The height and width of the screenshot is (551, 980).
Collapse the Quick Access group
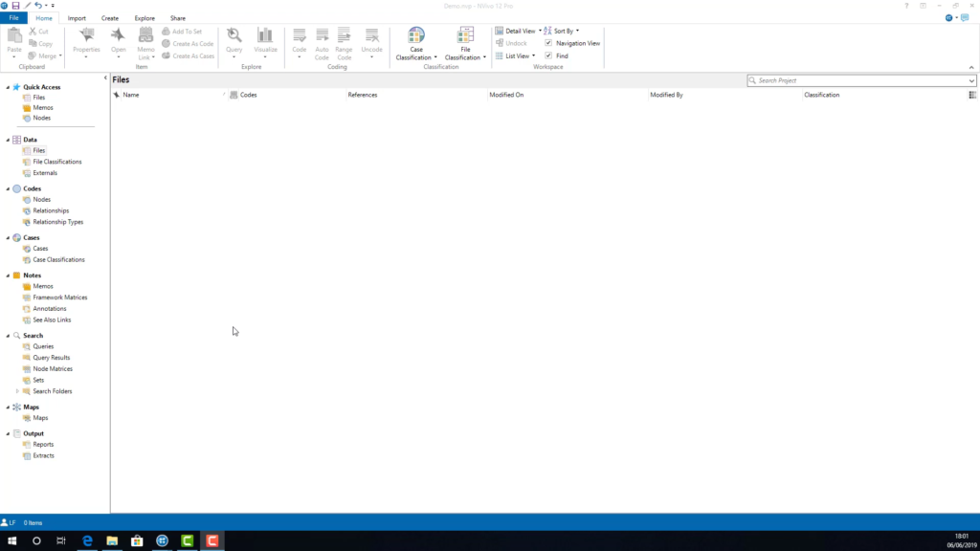[x=8, y=87]
